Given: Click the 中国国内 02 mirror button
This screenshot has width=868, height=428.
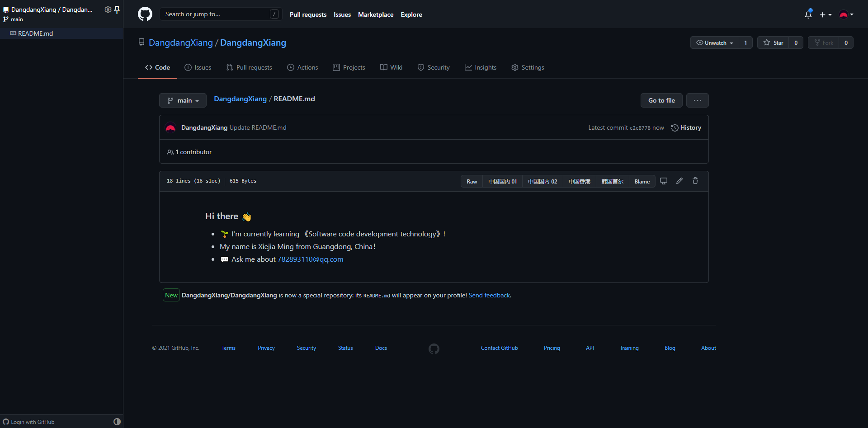Looking at the screenshot, I should (x=542, y=181).
